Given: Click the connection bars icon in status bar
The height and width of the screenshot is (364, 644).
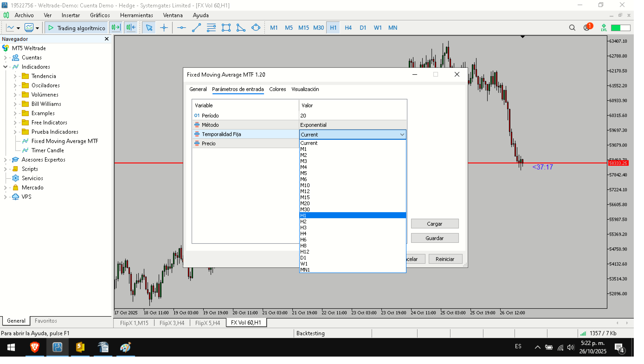Looking at the screenshot, I should pos(583,333).
